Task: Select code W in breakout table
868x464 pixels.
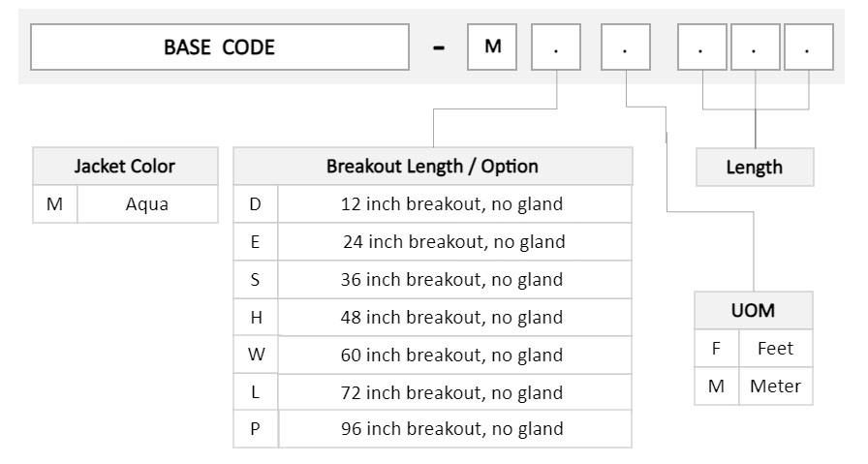Action: 255,355
